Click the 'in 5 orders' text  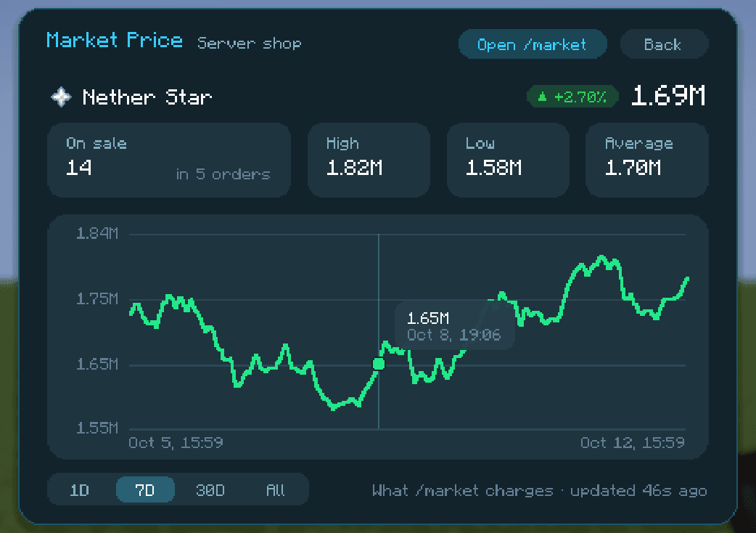point(223,174)
